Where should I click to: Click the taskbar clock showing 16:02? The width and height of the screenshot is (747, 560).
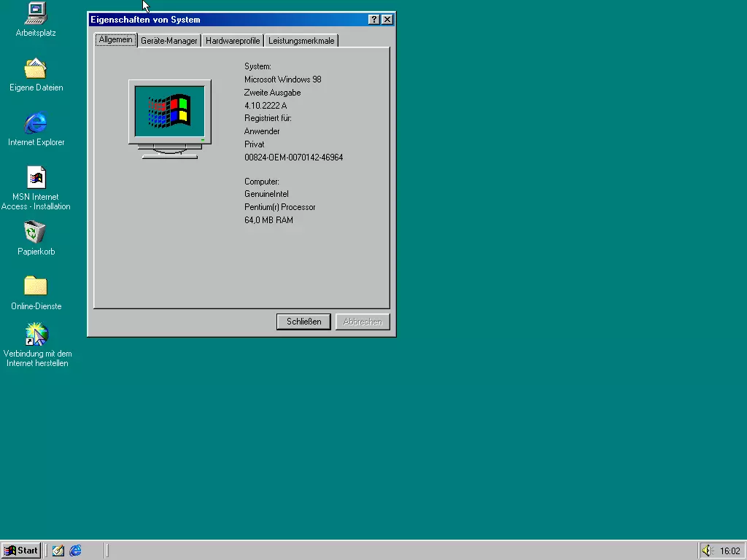pyautogui.click(x=729, y=551)
